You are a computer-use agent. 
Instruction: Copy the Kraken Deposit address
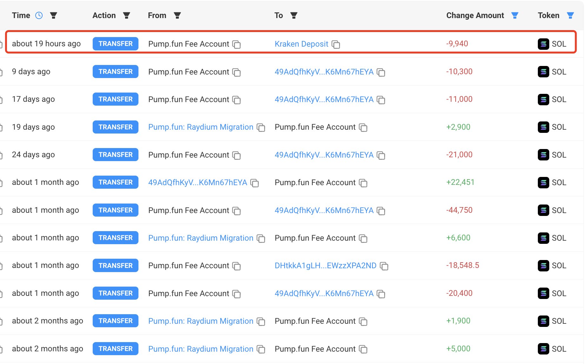[x=336, y=45]
